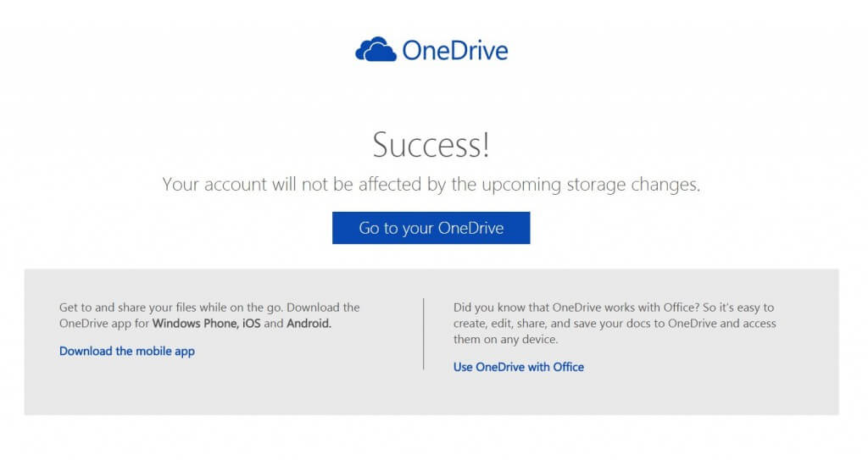Follow the Download the mobile app link

pos(127,351)
